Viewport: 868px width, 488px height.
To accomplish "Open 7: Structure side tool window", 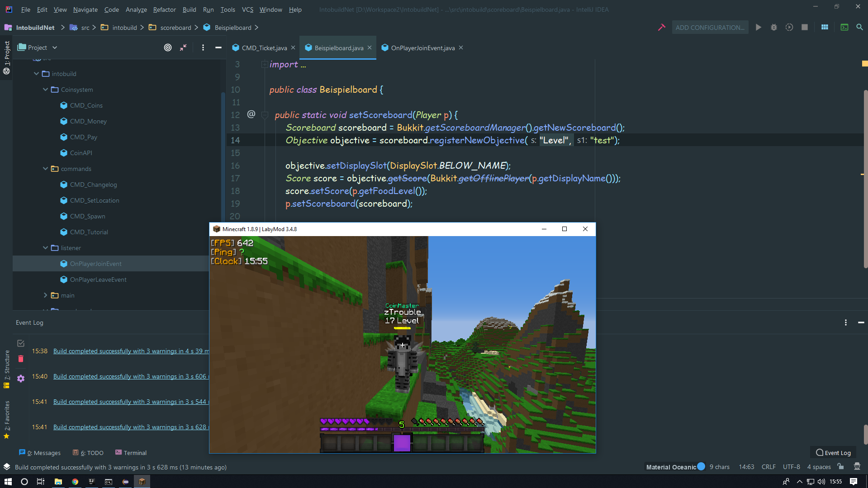I will (6, 369).
